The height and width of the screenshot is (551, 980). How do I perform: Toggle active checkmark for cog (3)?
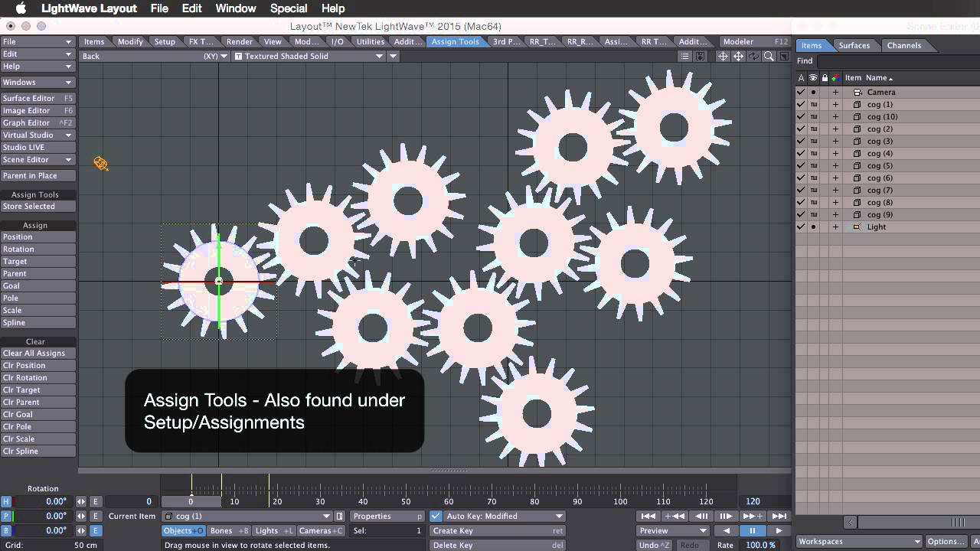[x=801, y=141]
